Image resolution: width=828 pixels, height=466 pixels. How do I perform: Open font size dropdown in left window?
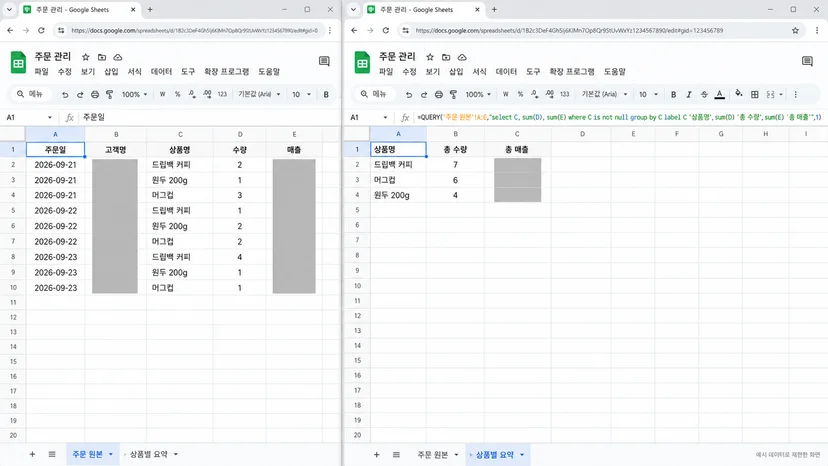[302, 95]
